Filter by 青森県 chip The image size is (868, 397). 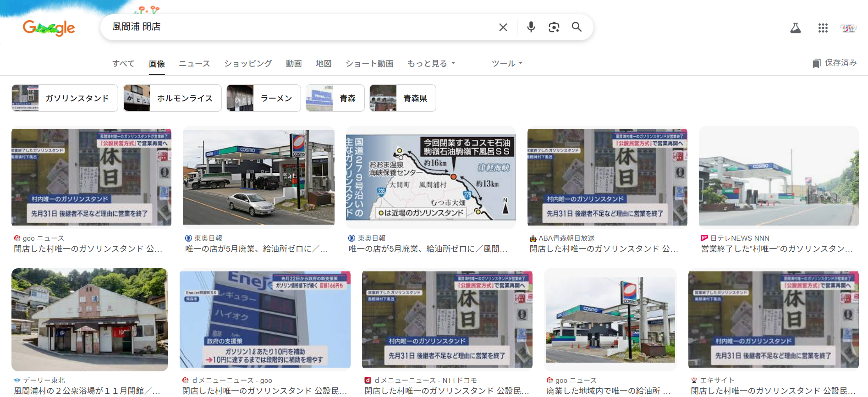pos(402,98)
